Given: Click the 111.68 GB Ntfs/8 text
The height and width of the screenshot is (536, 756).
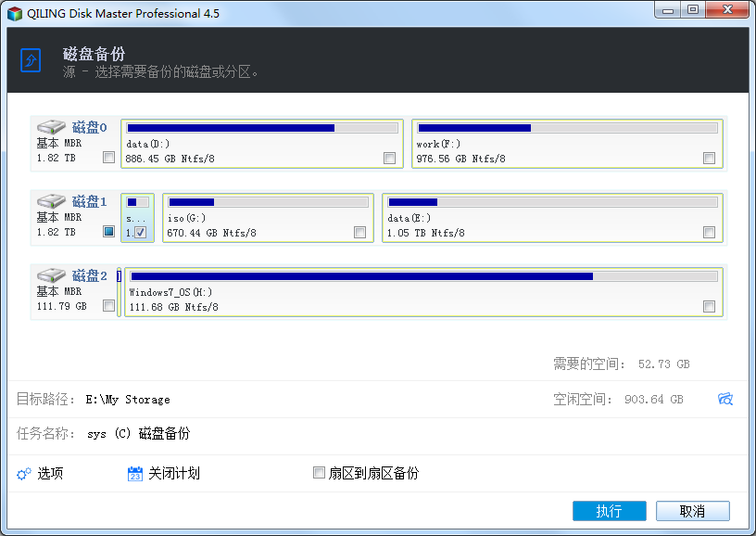Looking at the screenshot, I should (x=173, y=307).
